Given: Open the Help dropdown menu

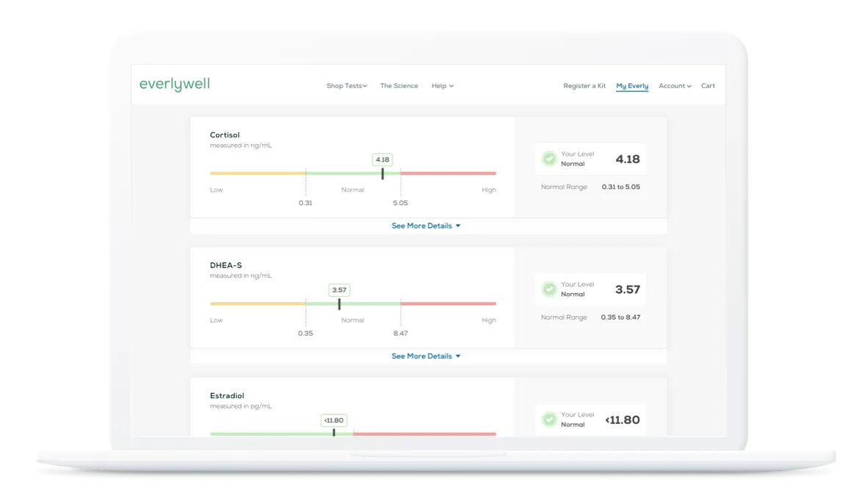Looking at the screenshot, I should pos(442,86).
